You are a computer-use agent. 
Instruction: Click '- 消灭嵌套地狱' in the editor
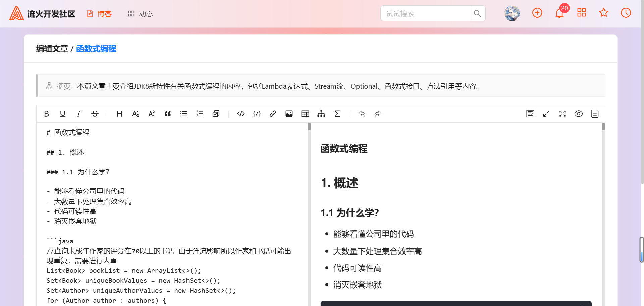point(71,221)
